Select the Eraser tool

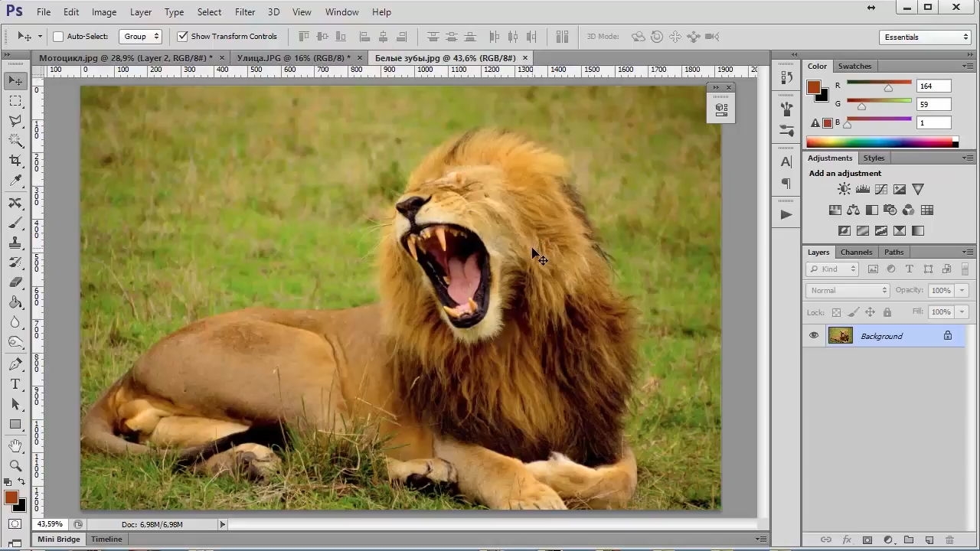click(x=15, y=282)
